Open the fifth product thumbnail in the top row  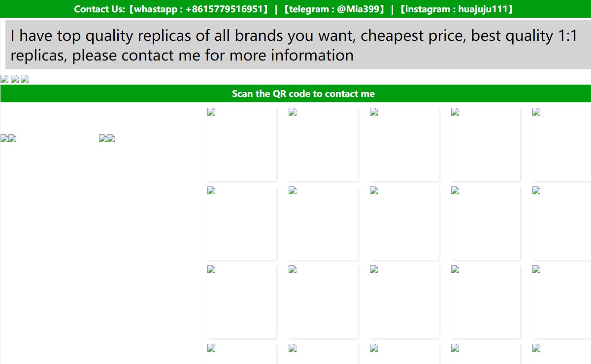[x=562, y=144]
